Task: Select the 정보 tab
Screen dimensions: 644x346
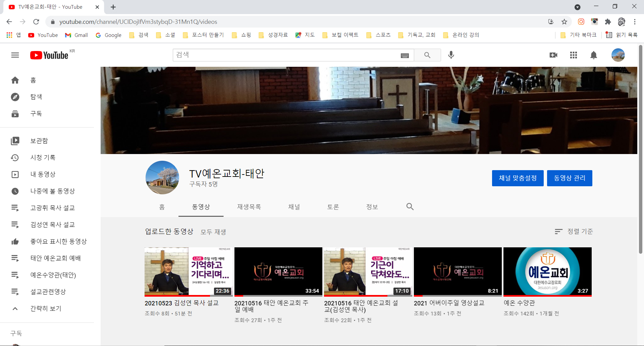Action: pos(372,207)
